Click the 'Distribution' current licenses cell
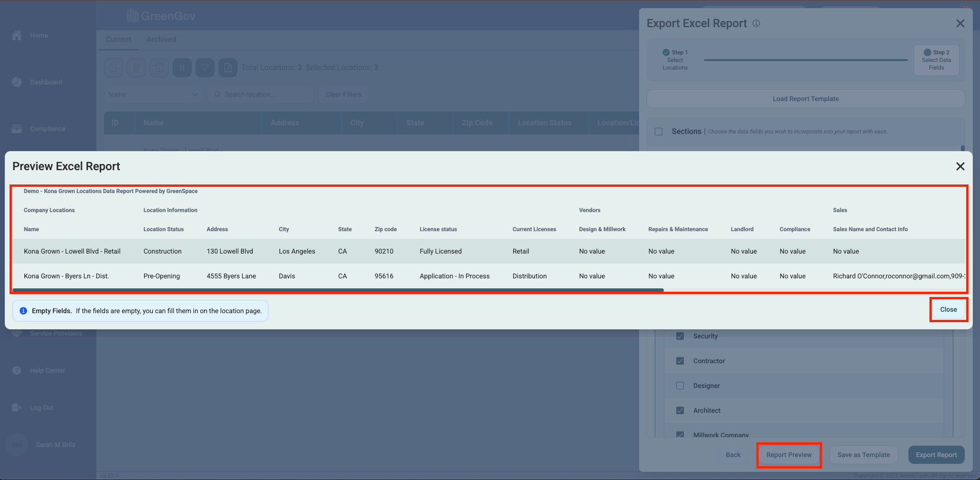 (x=530, y=276)
